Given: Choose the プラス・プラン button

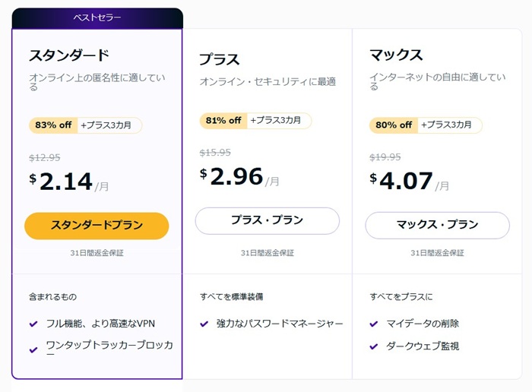Looking at the screenshot, I should [x=267, y=220].
